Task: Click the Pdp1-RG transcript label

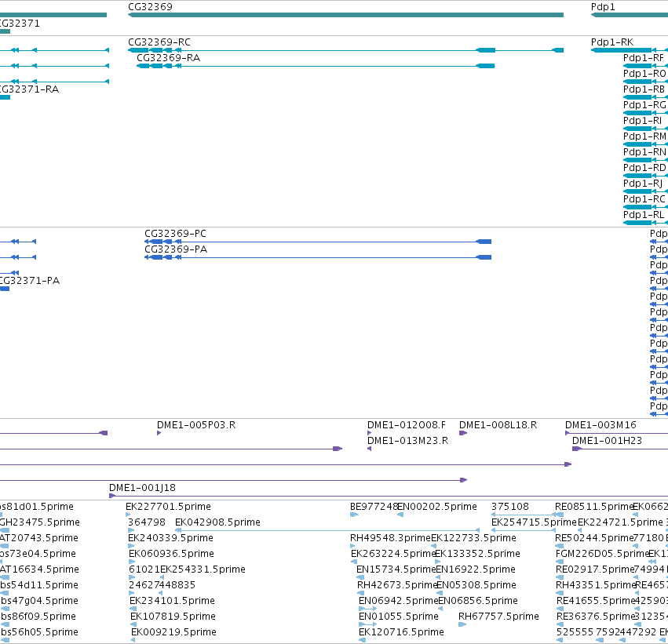Action: (644, 105)
